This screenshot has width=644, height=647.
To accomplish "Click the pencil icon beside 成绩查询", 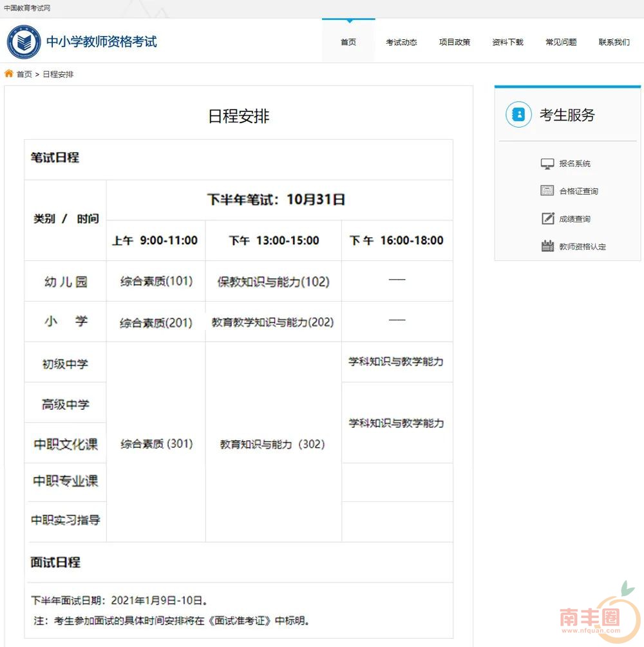I will pyautogui.click(x=547, y=219).
